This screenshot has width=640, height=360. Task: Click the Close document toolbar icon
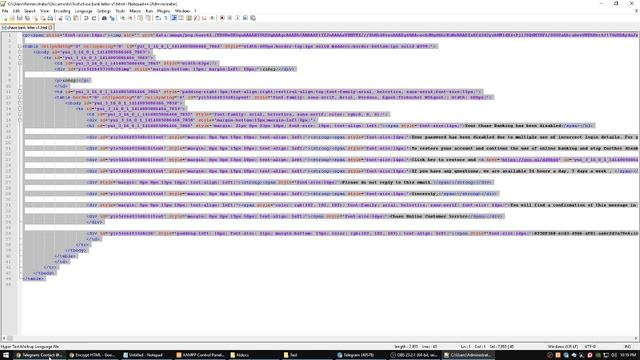35,18
